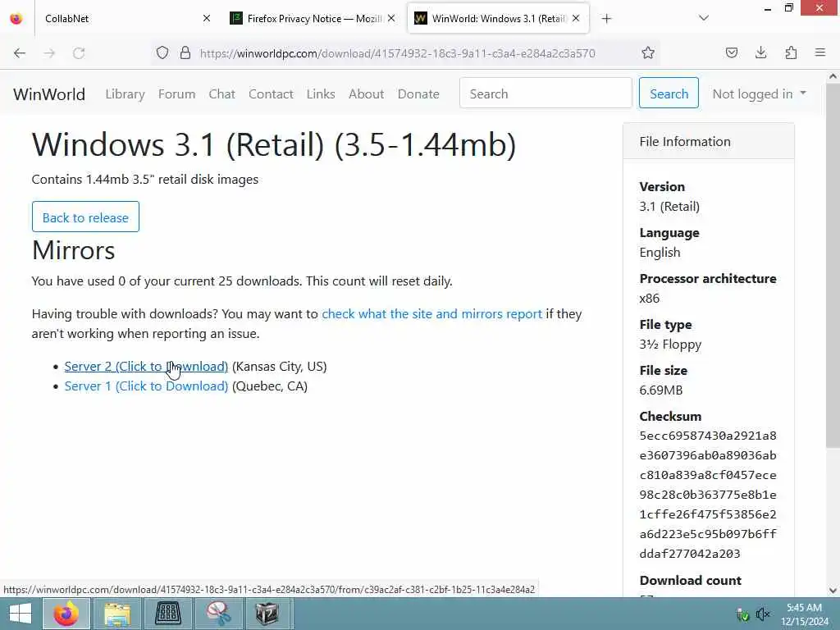840x630 pixels.
Task: View site security via the padlock icon
Action: click(185, 52)
